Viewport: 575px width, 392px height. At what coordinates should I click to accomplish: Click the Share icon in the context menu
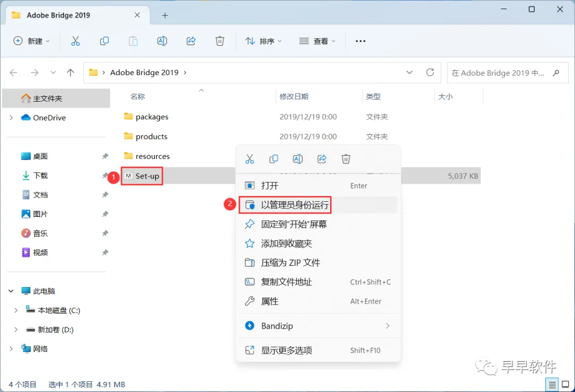(322, 159)
